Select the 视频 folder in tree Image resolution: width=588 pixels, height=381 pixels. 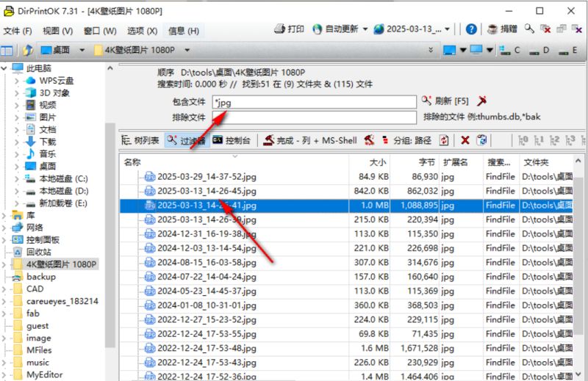tap(48, 105)
